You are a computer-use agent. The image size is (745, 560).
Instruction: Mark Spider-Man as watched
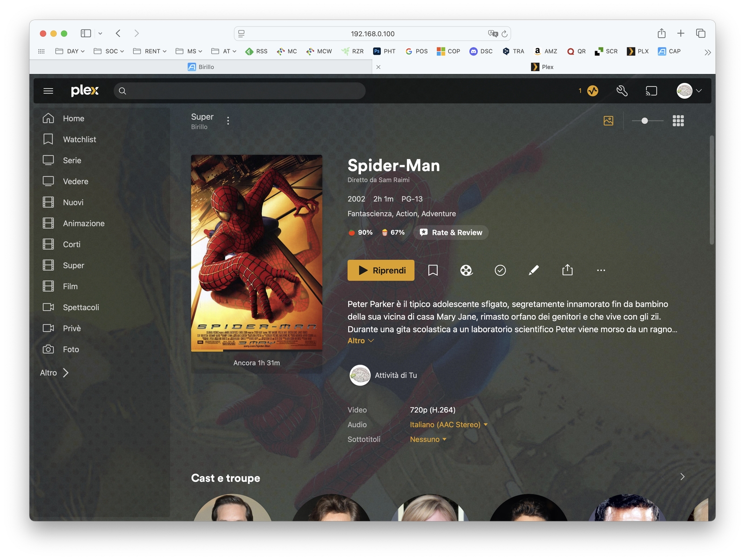[x=500, y=270]
